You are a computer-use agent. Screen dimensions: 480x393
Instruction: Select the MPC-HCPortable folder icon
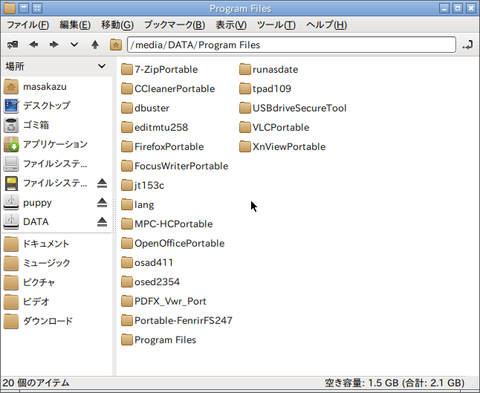coord(127,224)
